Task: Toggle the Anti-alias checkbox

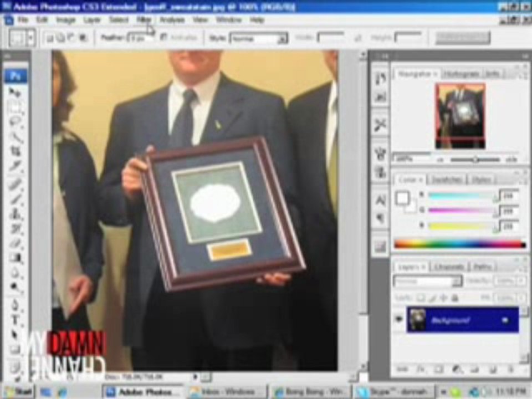Action: tap(163, 38)
